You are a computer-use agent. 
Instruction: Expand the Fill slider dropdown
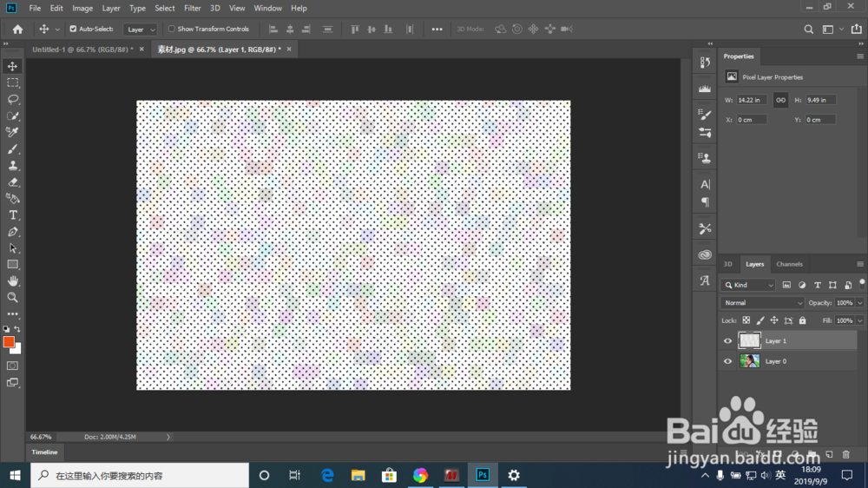[x=859, y=320]
